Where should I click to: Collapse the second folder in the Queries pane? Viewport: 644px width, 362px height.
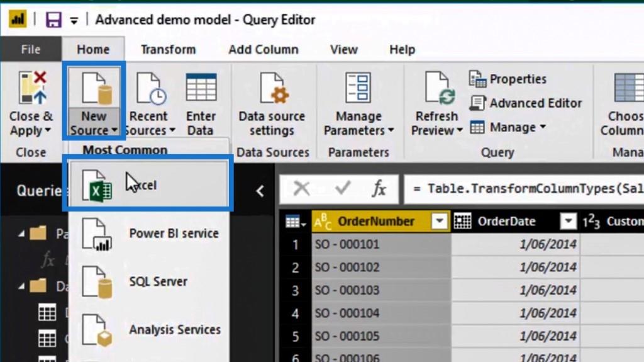[21, 286]
